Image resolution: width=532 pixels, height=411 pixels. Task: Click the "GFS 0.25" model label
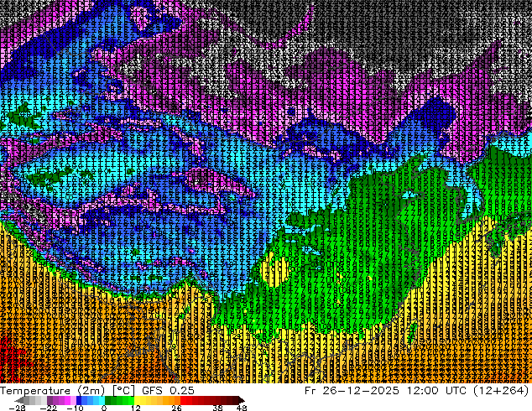coord(168,391)
